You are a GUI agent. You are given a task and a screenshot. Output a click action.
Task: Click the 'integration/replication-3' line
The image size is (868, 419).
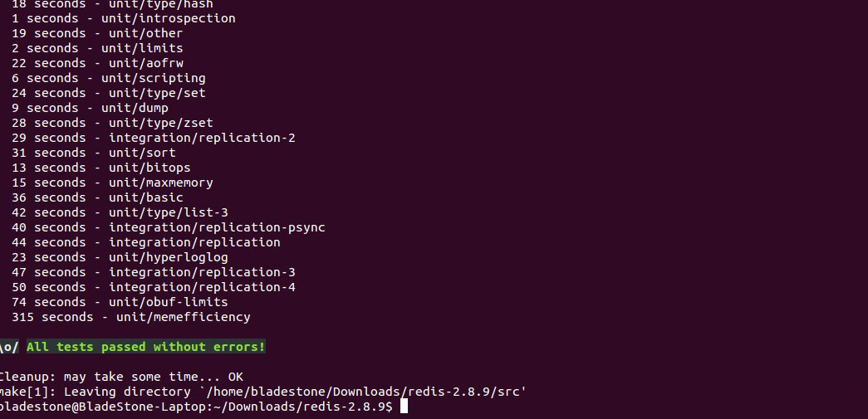pyautogui.click(x=153, y=272)
